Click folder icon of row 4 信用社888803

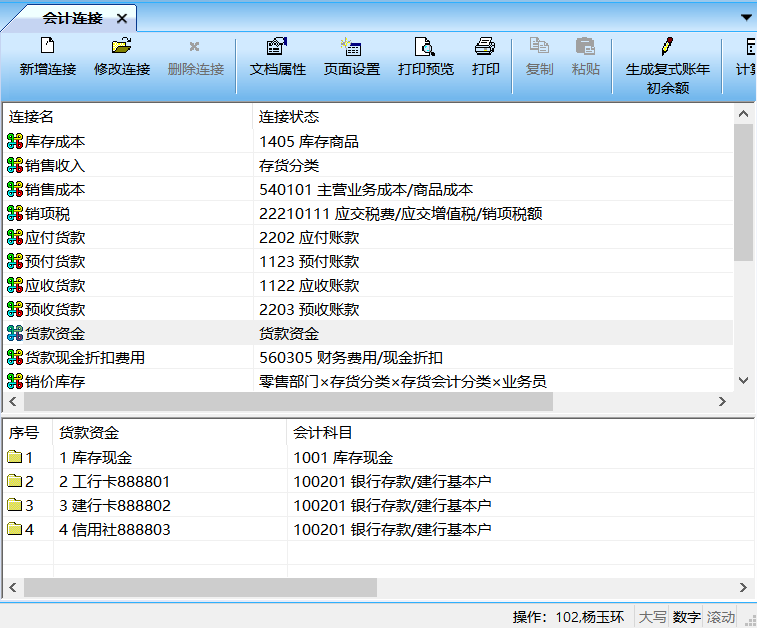(x=15, y=529)
